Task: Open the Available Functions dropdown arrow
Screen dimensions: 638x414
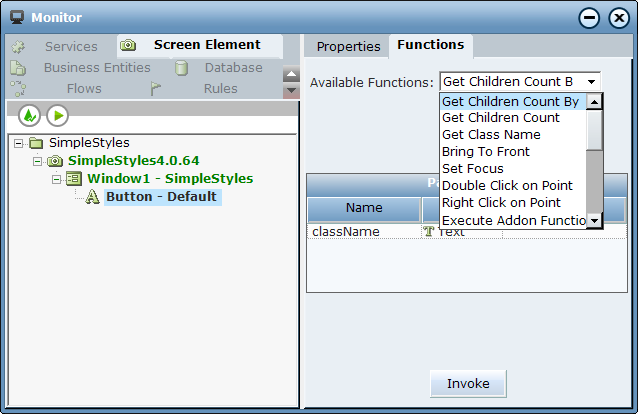Action: coord(592,82)
